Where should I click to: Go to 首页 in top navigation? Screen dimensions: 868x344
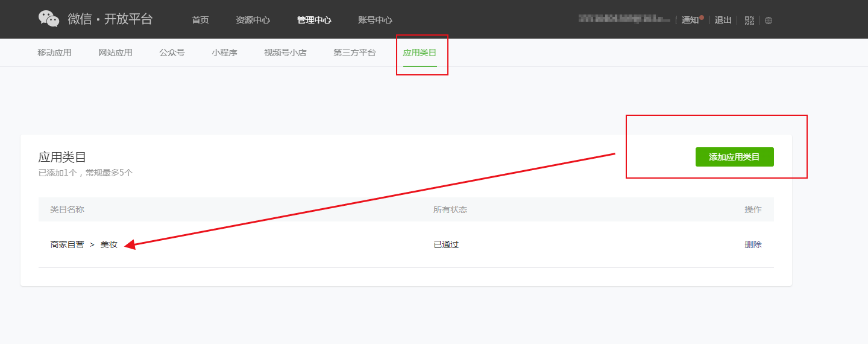point(200,20)
